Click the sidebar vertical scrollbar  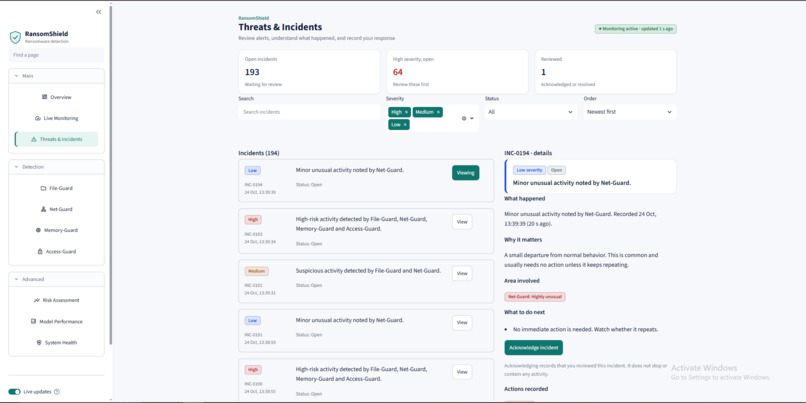point(111,175)
